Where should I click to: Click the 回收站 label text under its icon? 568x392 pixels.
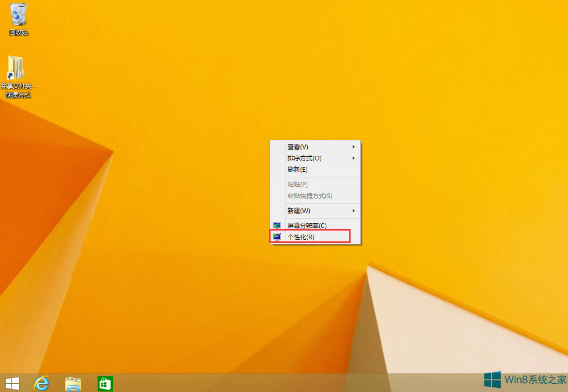point(18,32)
